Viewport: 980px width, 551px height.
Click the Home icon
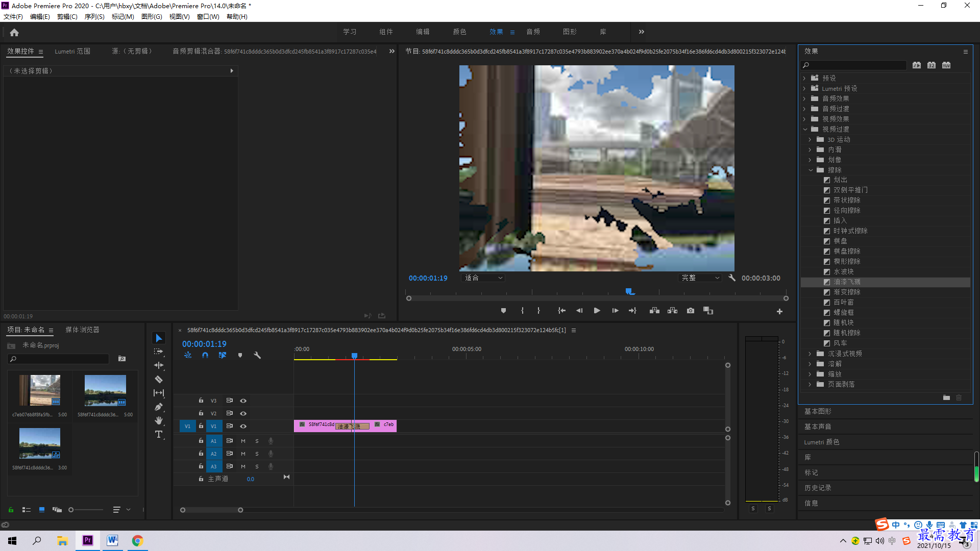[14, 32]
